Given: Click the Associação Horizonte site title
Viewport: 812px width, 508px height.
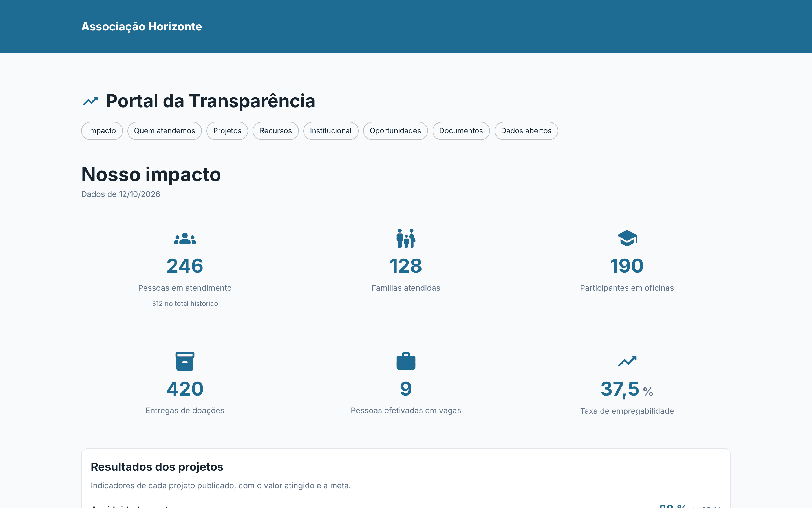Looking at the screenshot, I should (x=142, y=27).
